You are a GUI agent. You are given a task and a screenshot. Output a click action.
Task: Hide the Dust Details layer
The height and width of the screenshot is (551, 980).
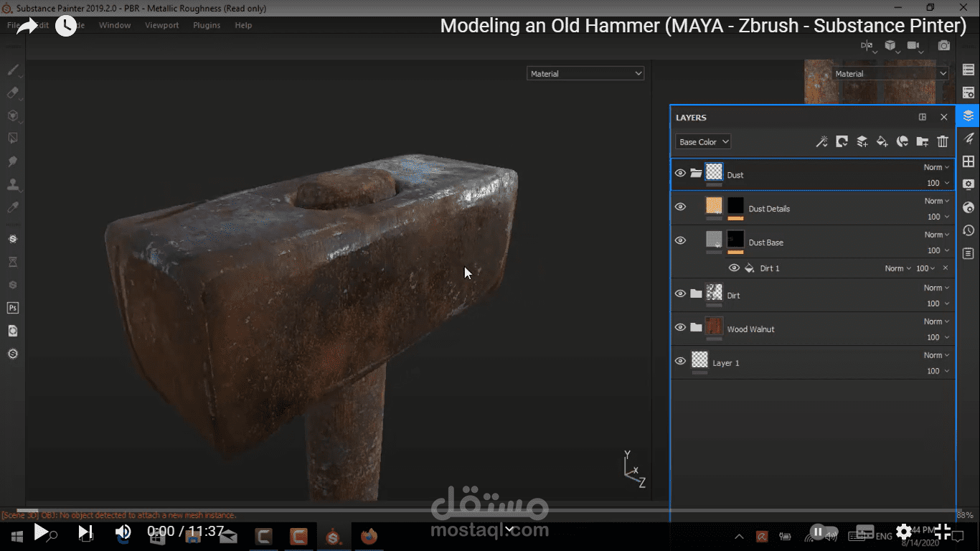(680, 207)
